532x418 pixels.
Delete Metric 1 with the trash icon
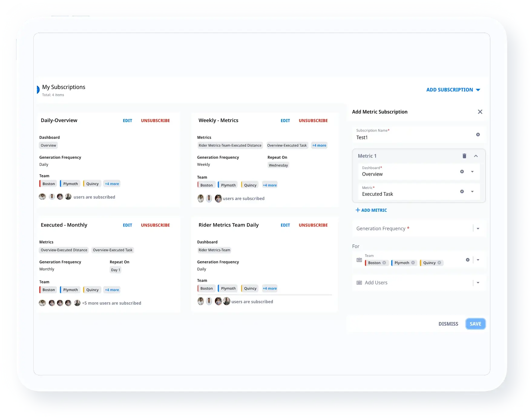(464, 156)
